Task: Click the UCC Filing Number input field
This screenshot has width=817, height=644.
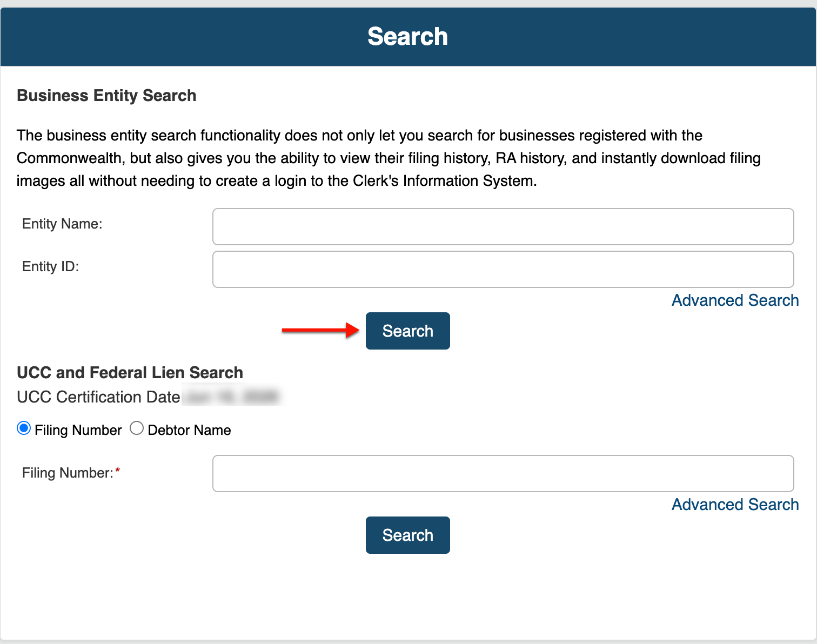Action: pos(503,473)
